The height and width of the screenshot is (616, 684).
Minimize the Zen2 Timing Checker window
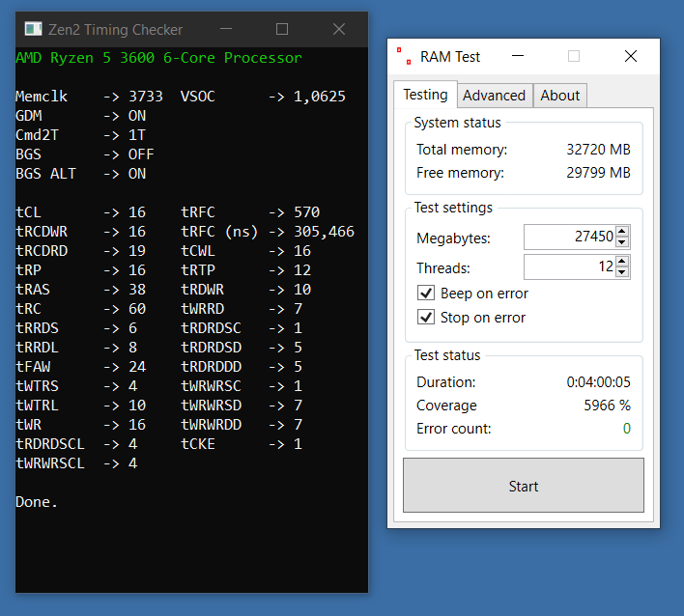(226, 29)
